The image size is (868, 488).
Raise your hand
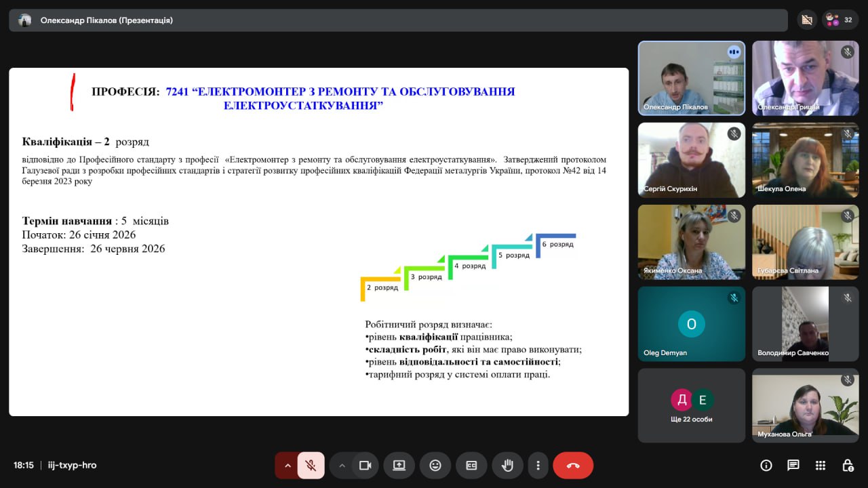507,466
